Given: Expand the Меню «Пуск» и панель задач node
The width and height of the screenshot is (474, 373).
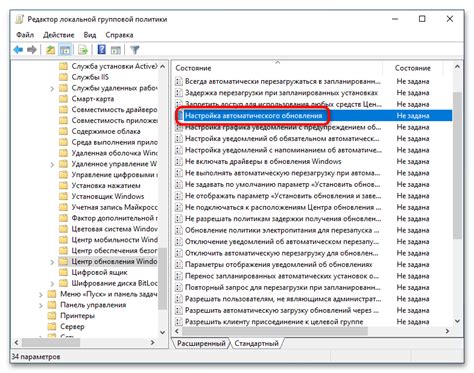Looking at the screenshot, I should pyautogui.click(x=41, y=295).
